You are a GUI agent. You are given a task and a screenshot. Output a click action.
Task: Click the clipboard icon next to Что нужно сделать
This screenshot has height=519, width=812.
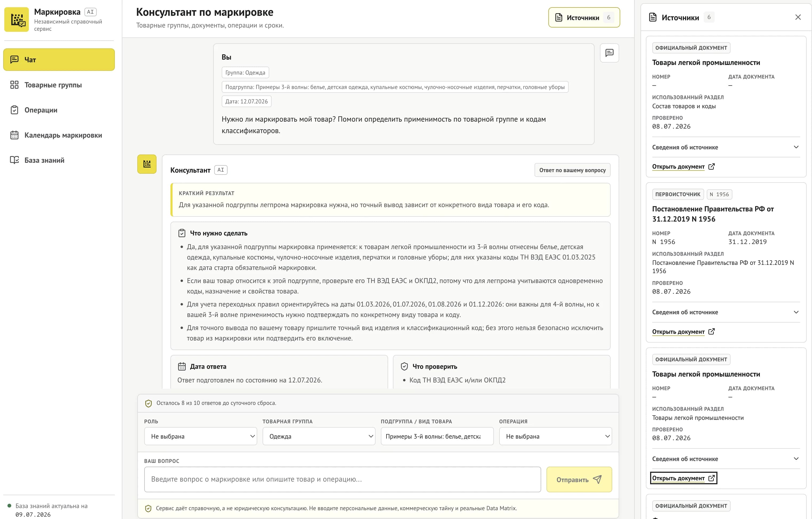coord(182,233)
